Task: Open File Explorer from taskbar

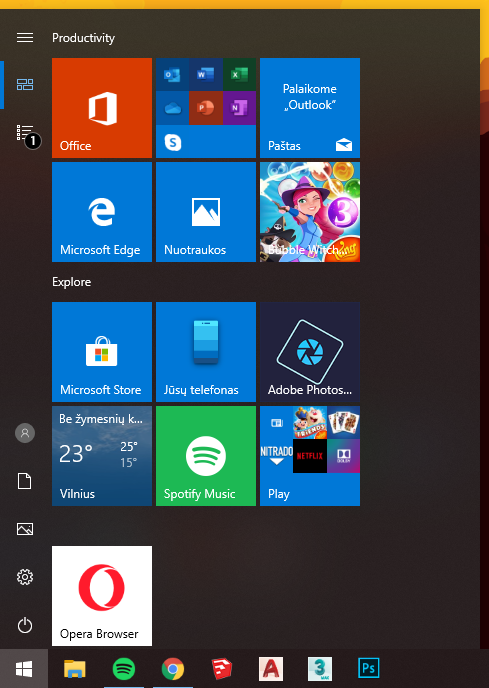Action: point(75,669)
